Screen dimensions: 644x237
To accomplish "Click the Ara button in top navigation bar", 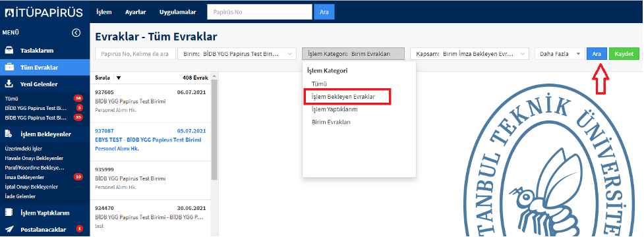I will 324,12.
